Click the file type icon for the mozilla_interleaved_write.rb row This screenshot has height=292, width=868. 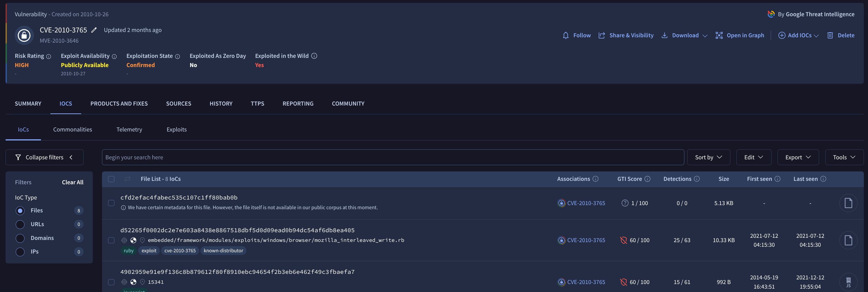[848, 240]
